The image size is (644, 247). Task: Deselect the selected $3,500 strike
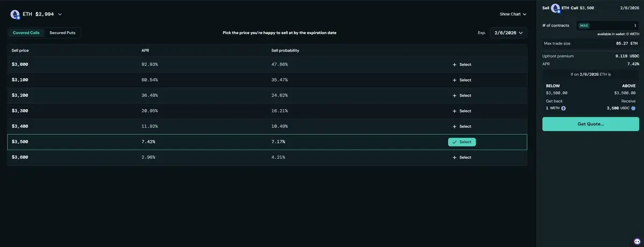(462, 142)
